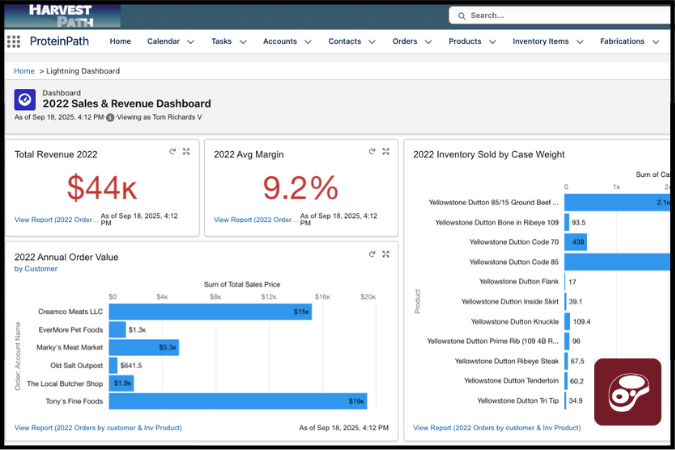Screen dimensions: 675x450
Task: Click the Harvest Path logo
Action: point(62,16)
